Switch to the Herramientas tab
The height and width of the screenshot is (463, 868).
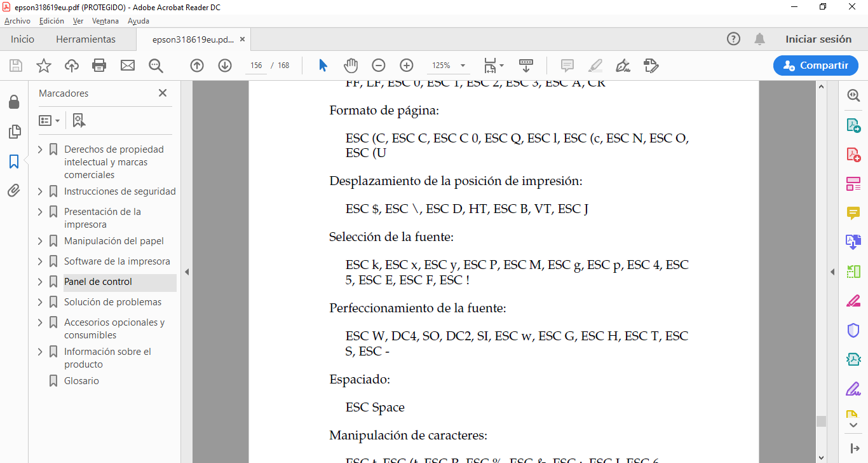86,39
